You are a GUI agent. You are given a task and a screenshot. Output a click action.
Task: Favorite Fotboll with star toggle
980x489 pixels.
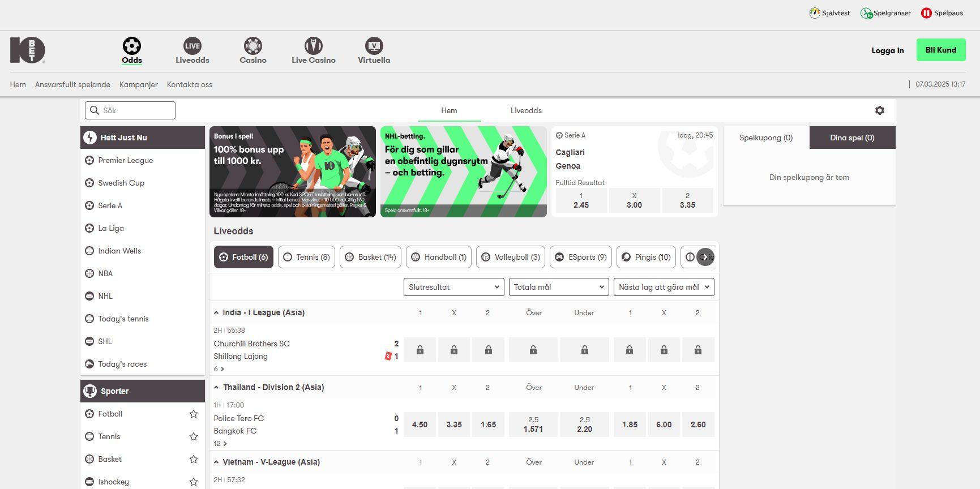coord(194,414)
